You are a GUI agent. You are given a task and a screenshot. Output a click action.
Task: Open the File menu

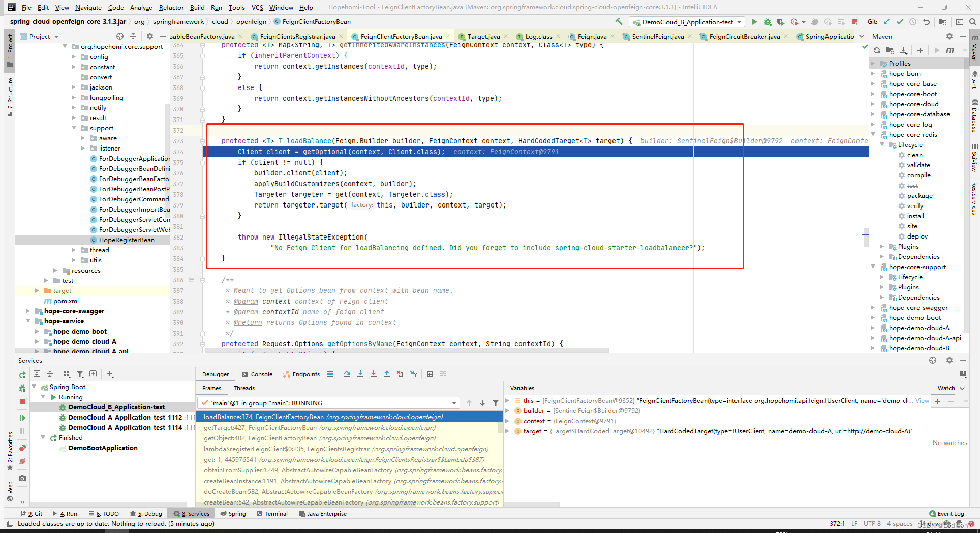tap(26, 7)
